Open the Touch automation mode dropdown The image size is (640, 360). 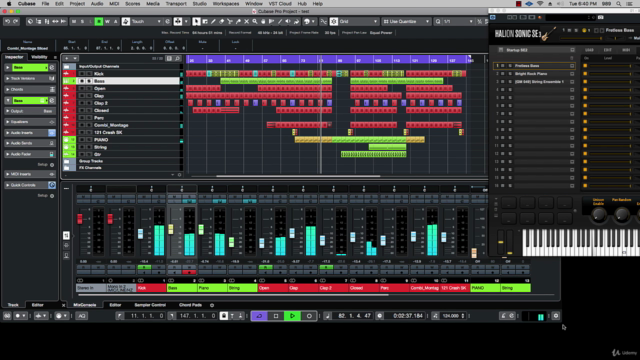pos(146,21)
